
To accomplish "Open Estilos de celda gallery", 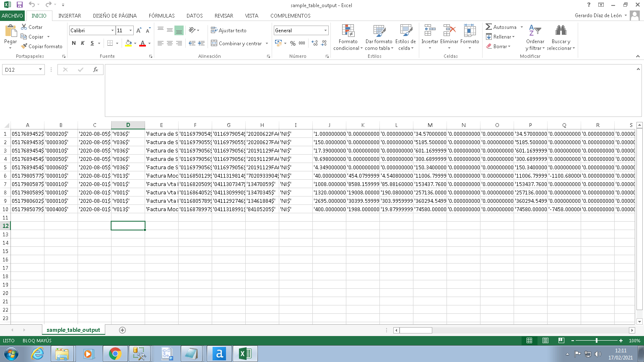I will pos(405,37).
